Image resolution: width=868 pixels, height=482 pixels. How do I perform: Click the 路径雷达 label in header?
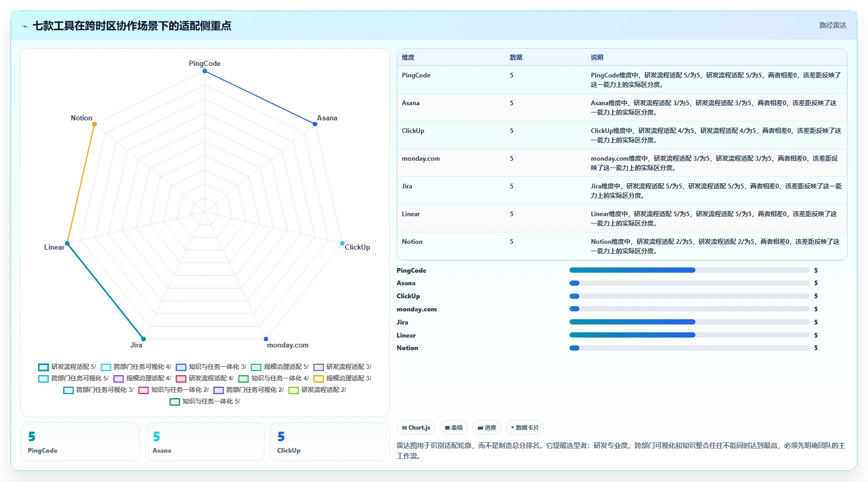(x=832, y=25)
